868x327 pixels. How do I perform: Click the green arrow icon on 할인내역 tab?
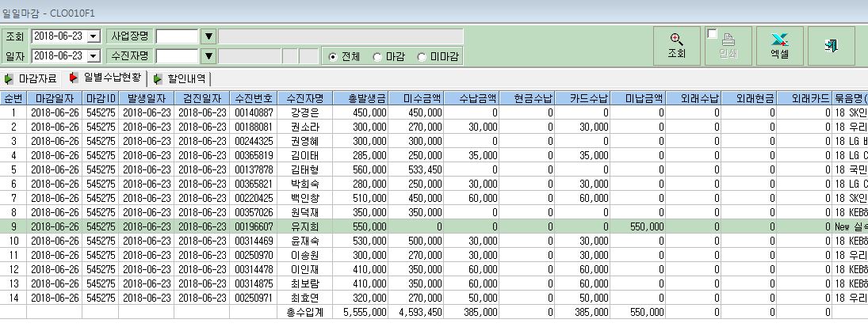coord(158,78)
